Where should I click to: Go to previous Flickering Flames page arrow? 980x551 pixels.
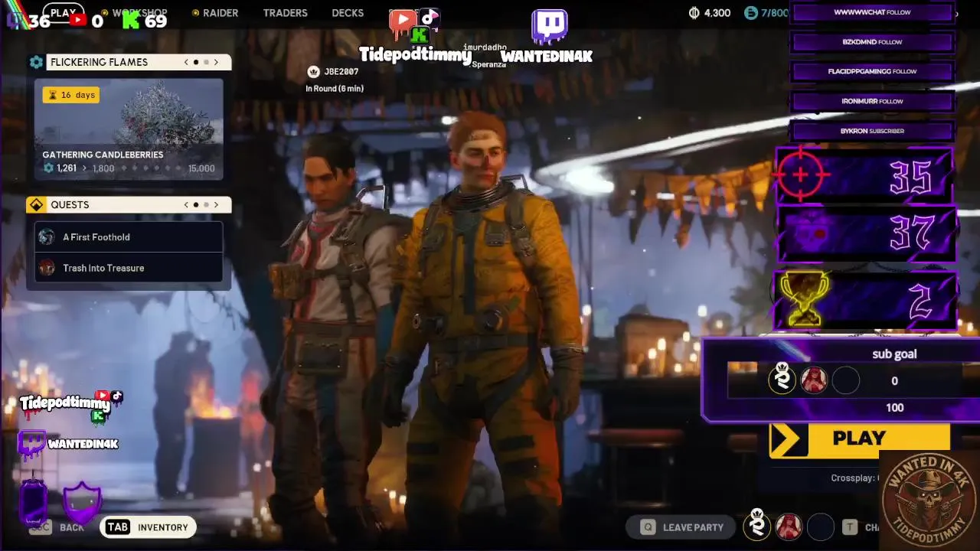point(186,62)
